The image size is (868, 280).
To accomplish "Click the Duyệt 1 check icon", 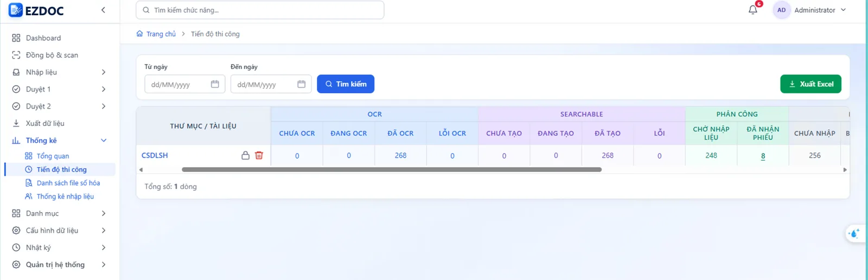I will (x=16, y=90).
